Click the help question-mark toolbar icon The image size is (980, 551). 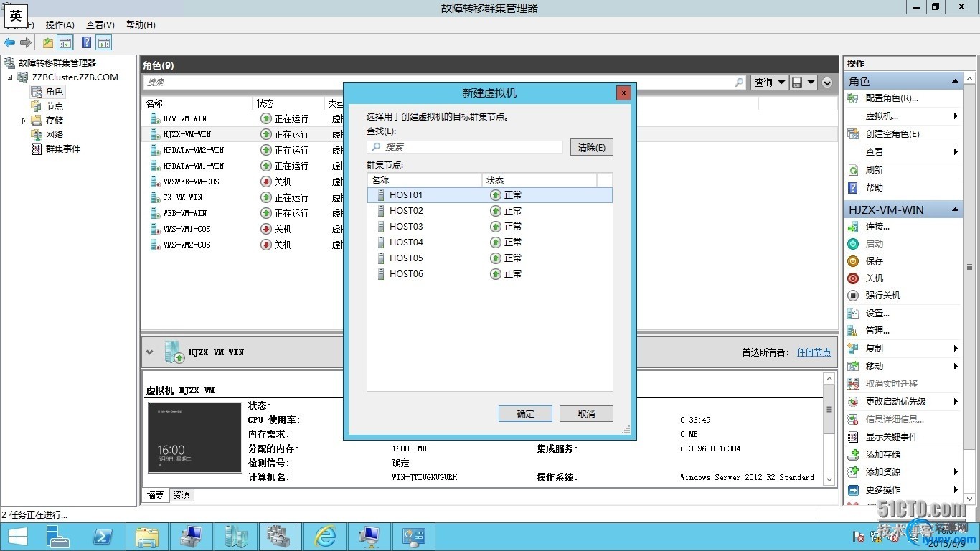coord(86,43)
